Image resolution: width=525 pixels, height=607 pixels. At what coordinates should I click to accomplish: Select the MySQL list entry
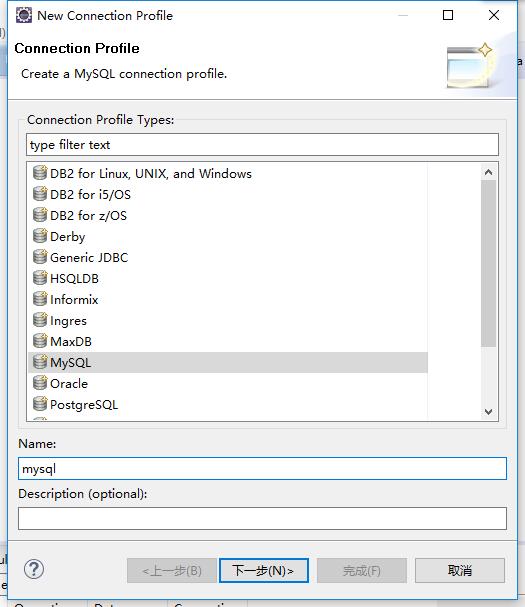(x=228, y=362)
